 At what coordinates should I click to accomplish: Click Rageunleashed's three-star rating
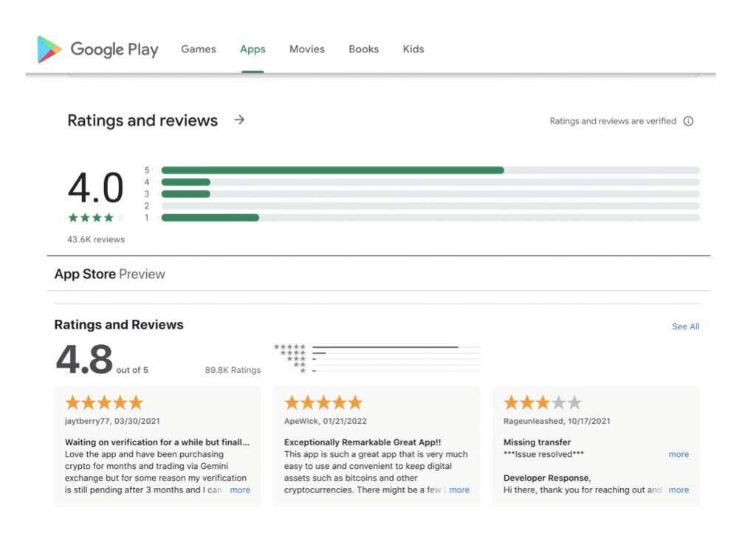point(543,402)
